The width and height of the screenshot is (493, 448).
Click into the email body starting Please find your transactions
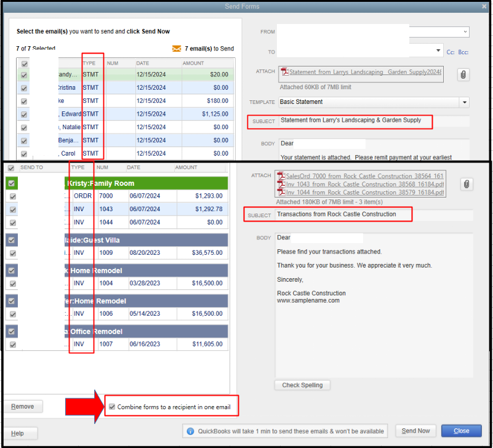pyautogui.click(x=374, y=305)
